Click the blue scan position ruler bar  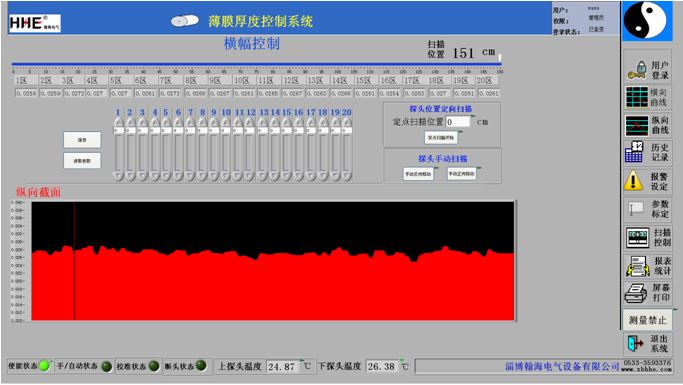point(257,64)
